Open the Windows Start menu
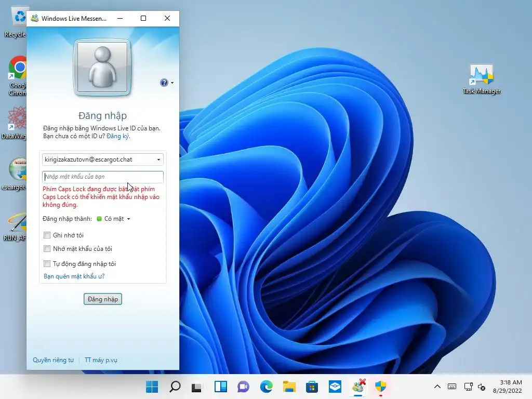This screenshot has height=399, width=532. click(x=152, y=387)
